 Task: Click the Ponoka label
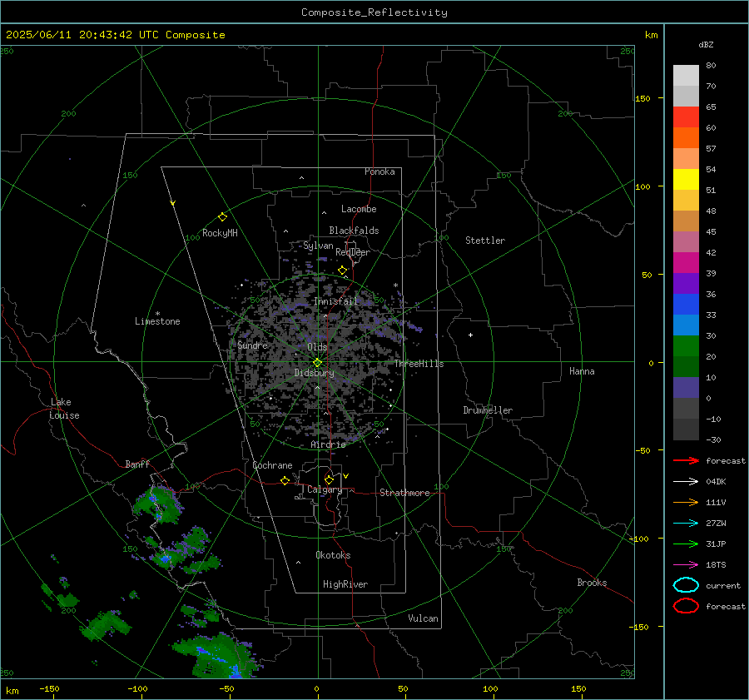tap(379, 171)
